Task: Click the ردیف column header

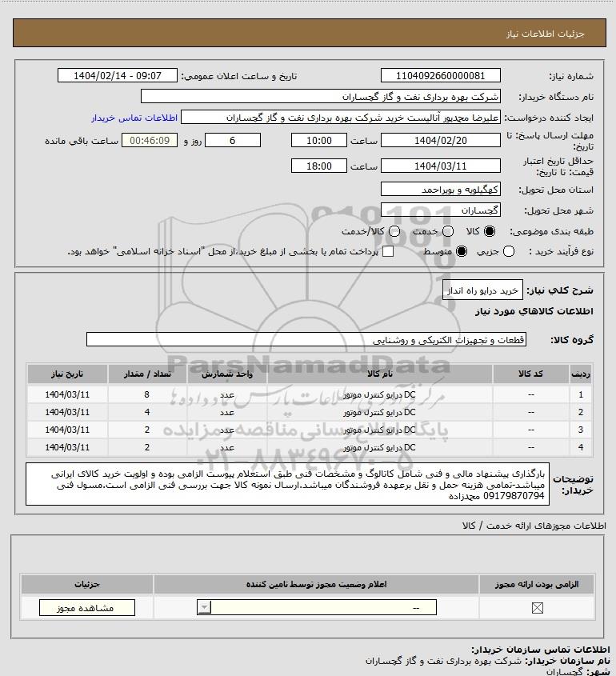Action: pos(581,374)
